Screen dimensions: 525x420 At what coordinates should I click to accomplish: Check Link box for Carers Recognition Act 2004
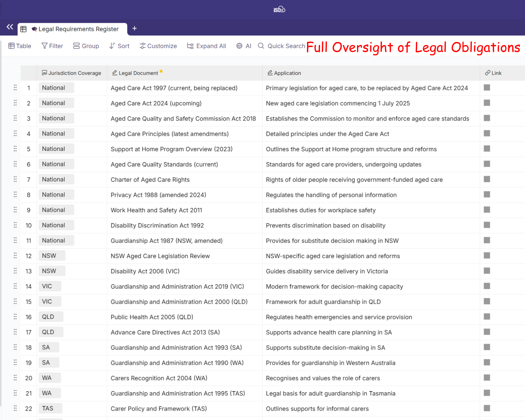[487, 378]
